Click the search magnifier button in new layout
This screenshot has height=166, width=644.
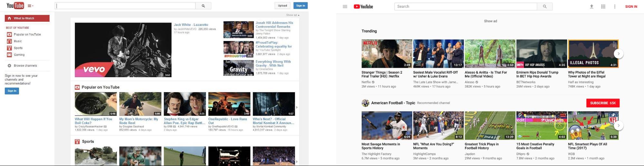[x=545, y=6]
